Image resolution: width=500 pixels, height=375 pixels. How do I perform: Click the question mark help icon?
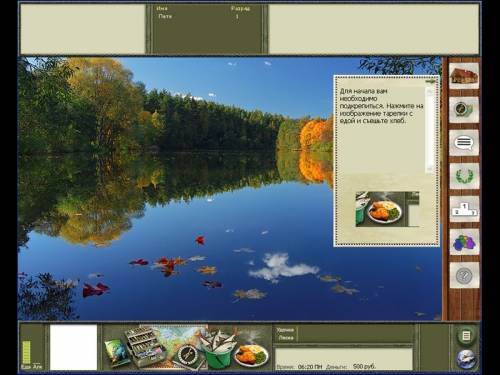point(464,275)
